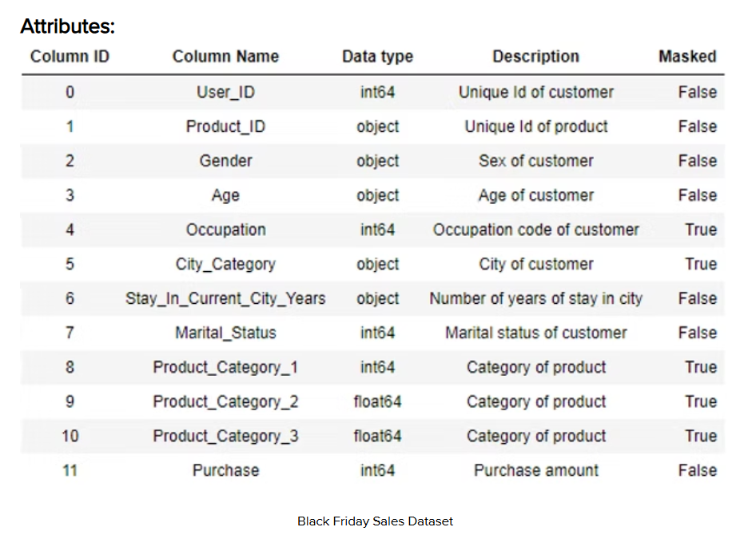
Task: Select the Marital_Status cell
Action: [225, 333]
